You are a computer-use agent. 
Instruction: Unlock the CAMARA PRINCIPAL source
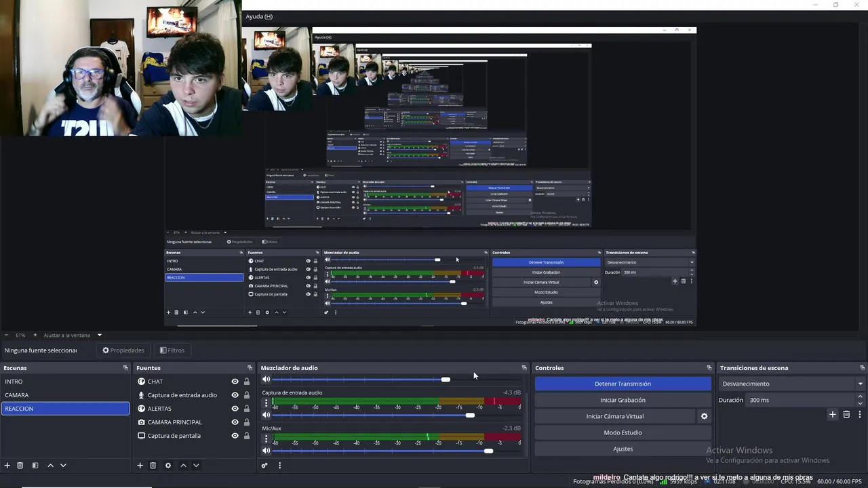[x=247, y=422]
